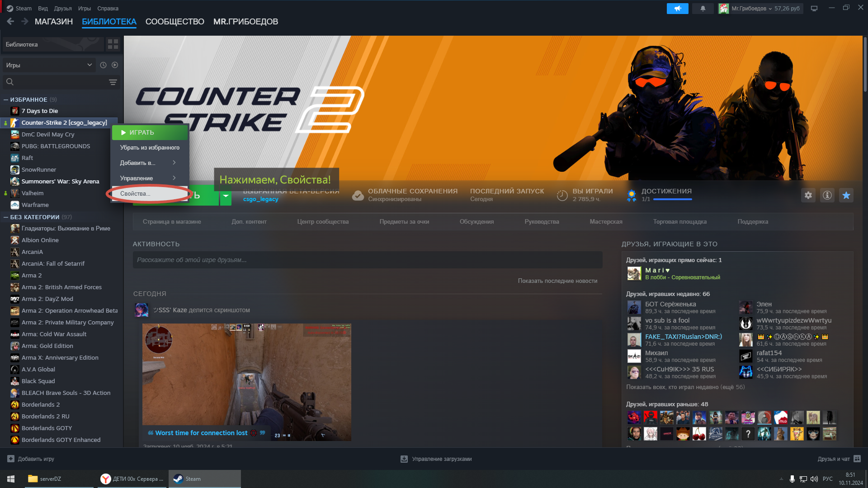The image size is (868, 488).
Task: Select Warframe in favorites list
Action: pyautogui.click(x=59, y=205)
